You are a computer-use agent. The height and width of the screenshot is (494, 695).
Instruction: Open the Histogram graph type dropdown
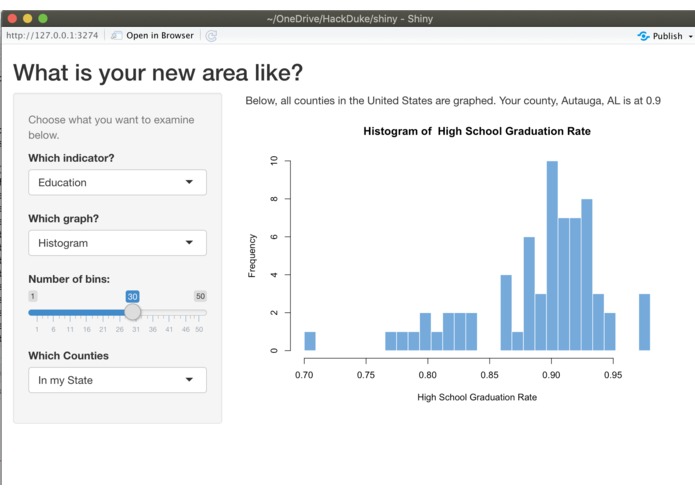[x=117, y=243]
